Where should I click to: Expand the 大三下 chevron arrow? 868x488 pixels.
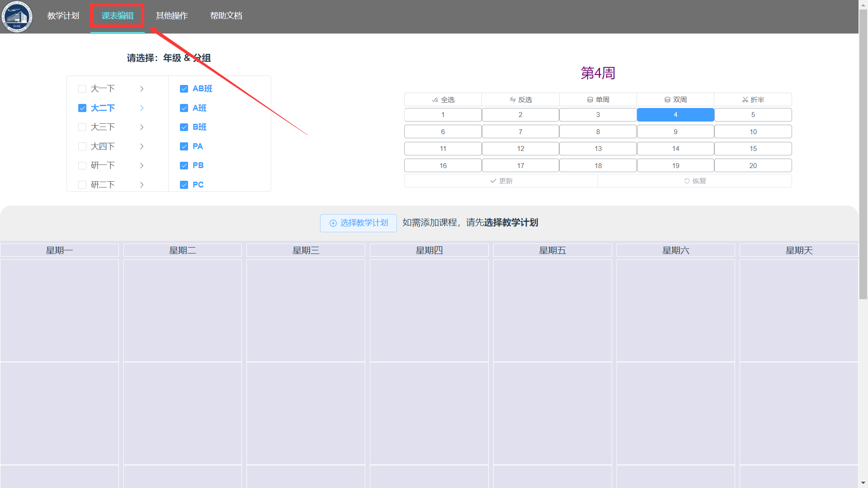tap(142, 127)
